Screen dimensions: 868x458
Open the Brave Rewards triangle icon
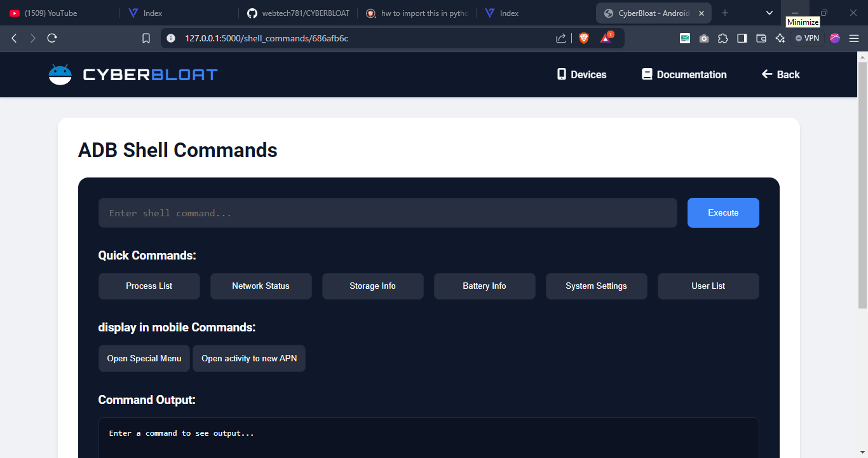[x=606, y=38]
